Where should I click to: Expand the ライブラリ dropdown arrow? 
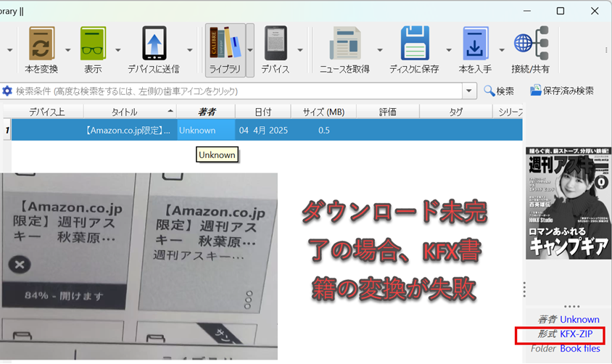(x=250, y=50)
